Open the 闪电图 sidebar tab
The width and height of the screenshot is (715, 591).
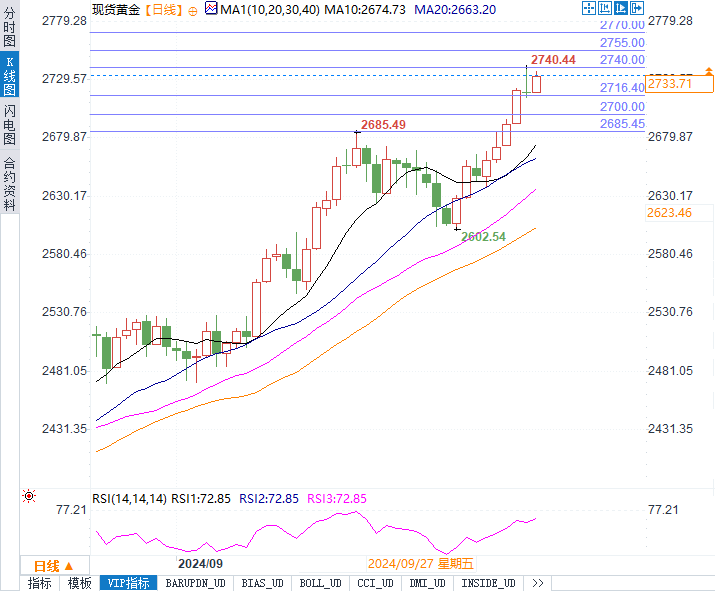tap(9, 124)
